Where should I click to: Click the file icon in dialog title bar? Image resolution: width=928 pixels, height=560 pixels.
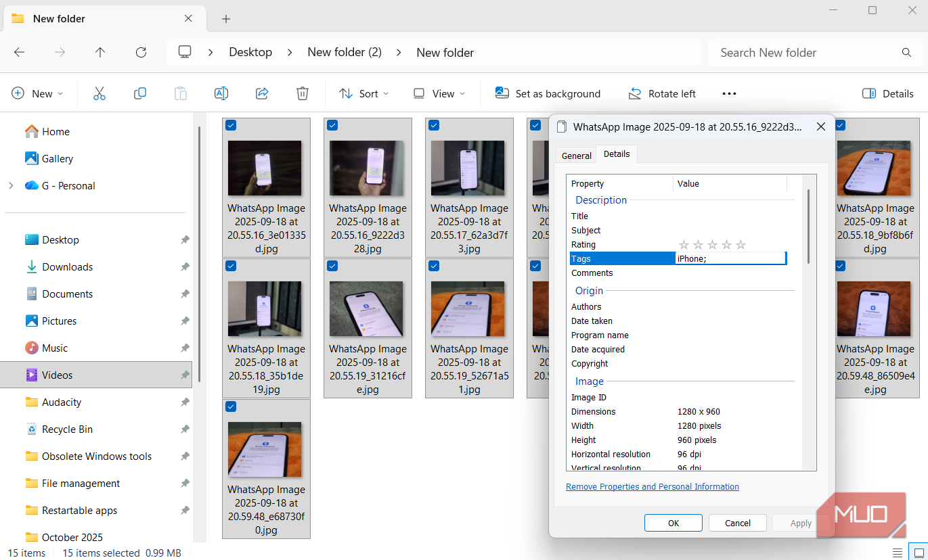(x=562, y=126)
